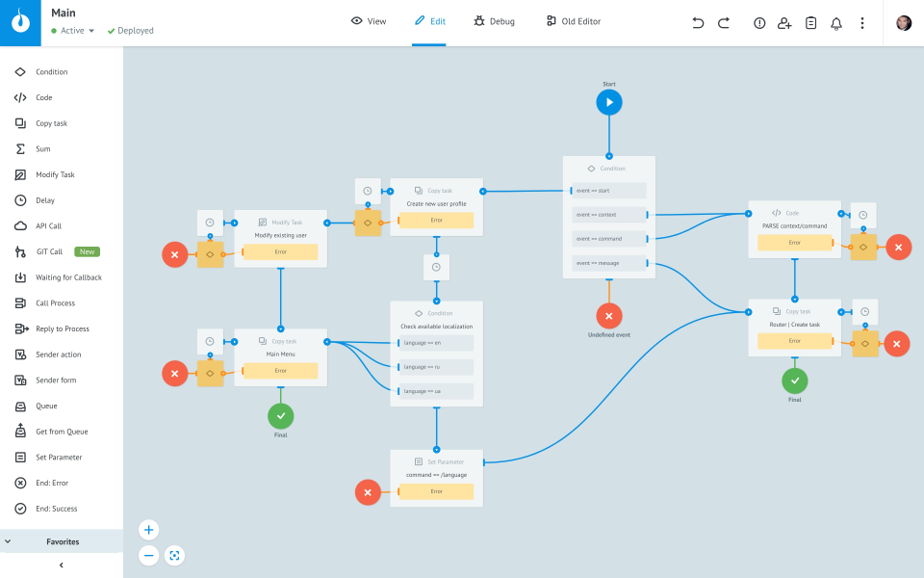Viewport: 924px width, 578px height.
Task: Select the Sum tool
Action: click(x=41, y=148)
